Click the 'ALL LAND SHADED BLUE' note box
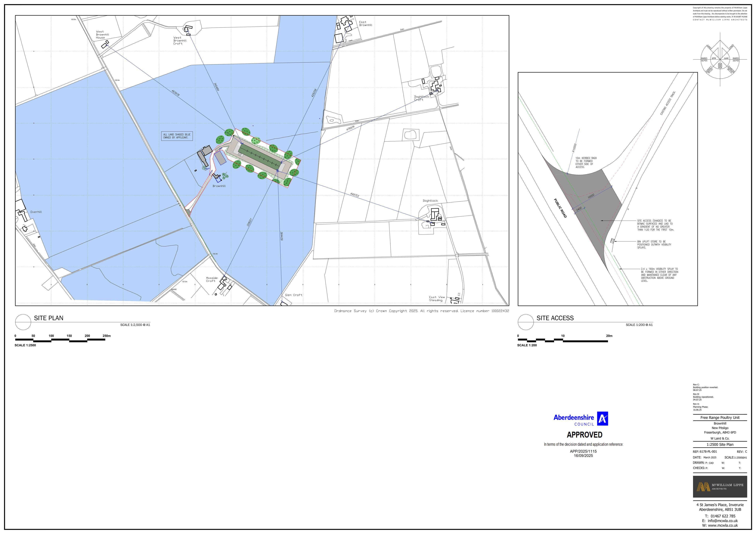 pos(177,136)
